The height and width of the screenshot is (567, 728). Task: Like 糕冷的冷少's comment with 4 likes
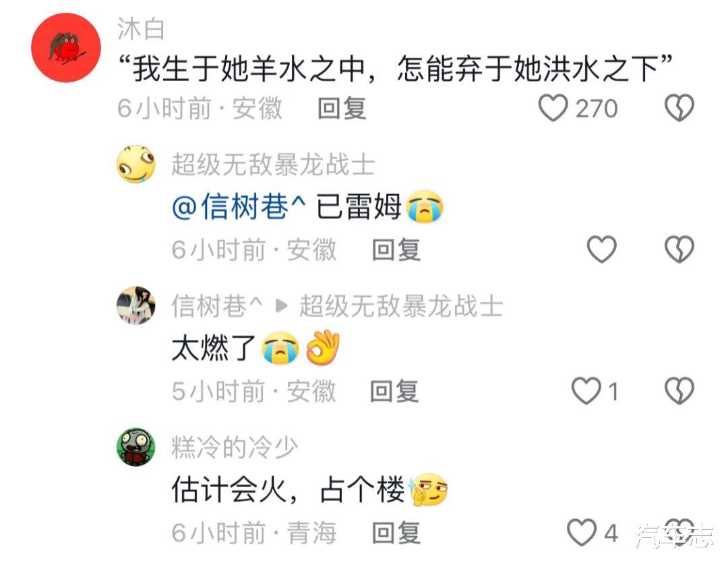581,532
